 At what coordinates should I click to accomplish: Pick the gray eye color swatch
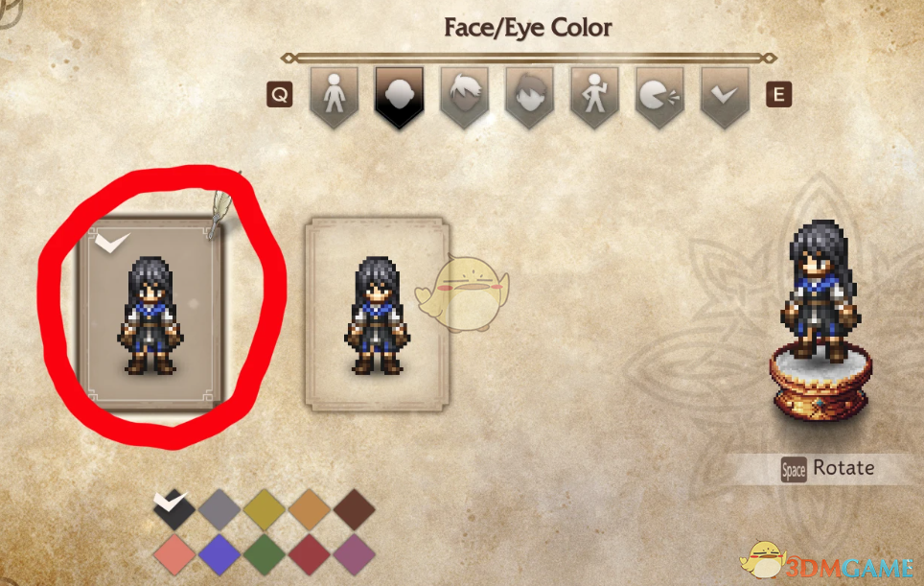219,510
